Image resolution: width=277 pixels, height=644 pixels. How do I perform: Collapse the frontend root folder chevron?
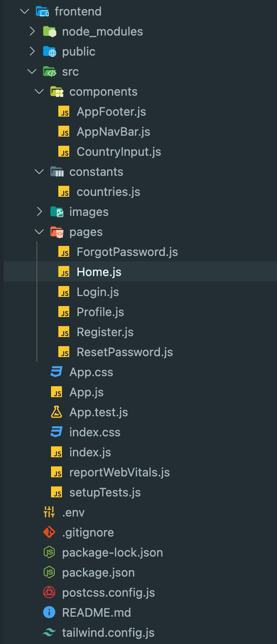[x=25, y=11]
